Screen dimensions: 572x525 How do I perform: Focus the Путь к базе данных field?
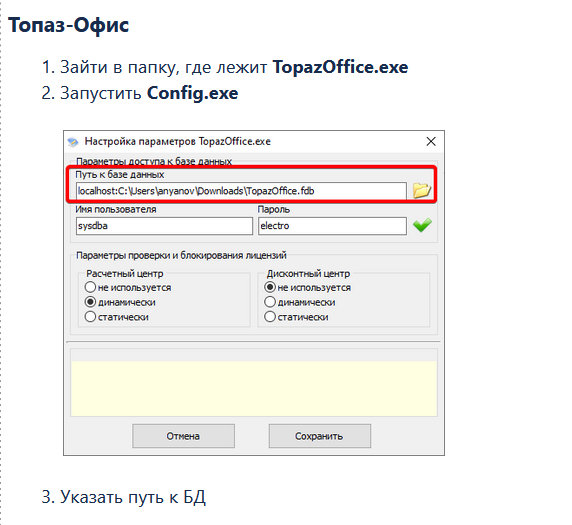(241, 191)
